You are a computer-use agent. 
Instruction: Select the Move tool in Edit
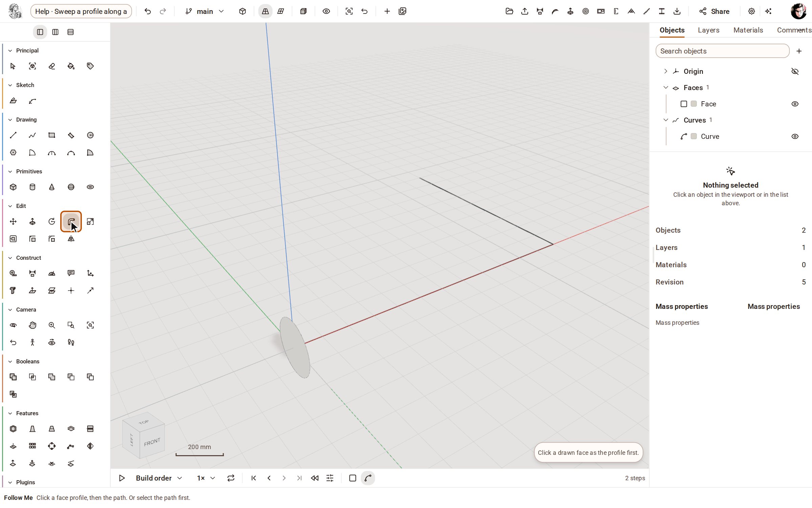point(13,221)
